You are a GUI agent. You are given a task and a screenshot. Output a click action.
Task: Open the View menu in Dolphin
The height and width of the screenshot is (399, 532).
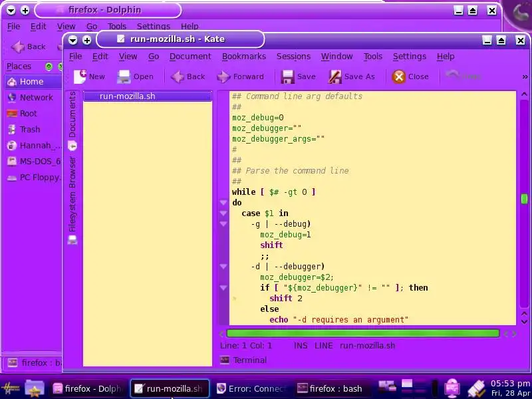pos(66,27)
